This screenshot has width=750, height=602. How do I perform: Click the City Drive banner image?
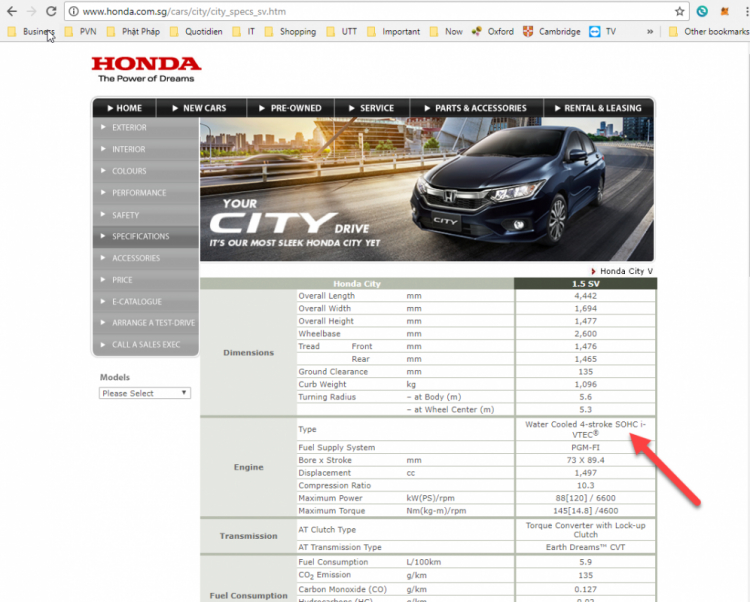coord(427,189)
